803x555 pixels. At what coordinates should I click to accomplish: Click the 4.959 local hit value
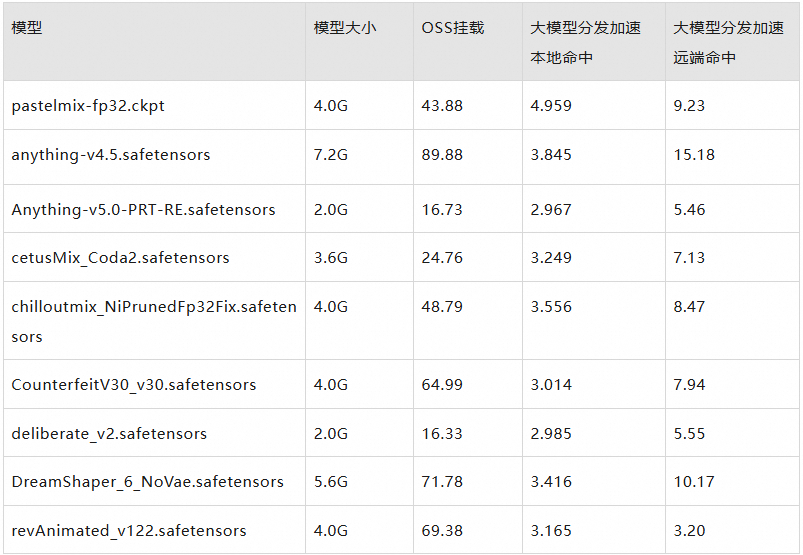coord(551,105)
